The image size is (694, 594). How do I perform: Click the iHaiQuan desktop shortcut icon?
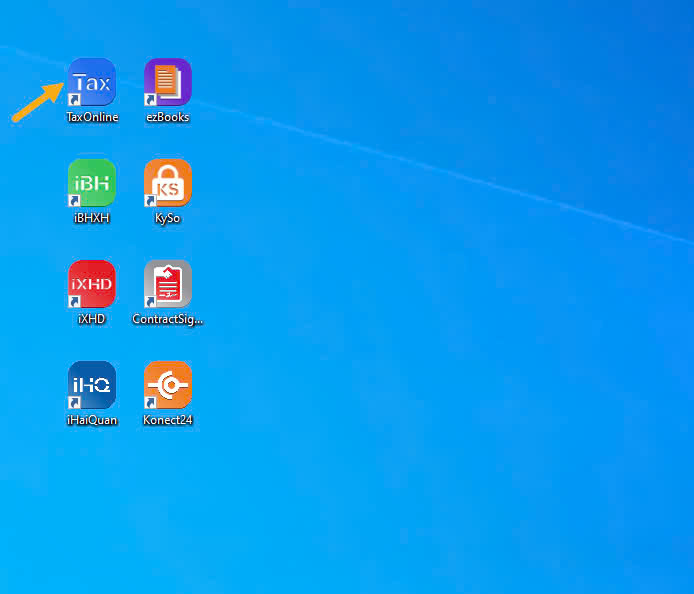click(x=92, y=385)
